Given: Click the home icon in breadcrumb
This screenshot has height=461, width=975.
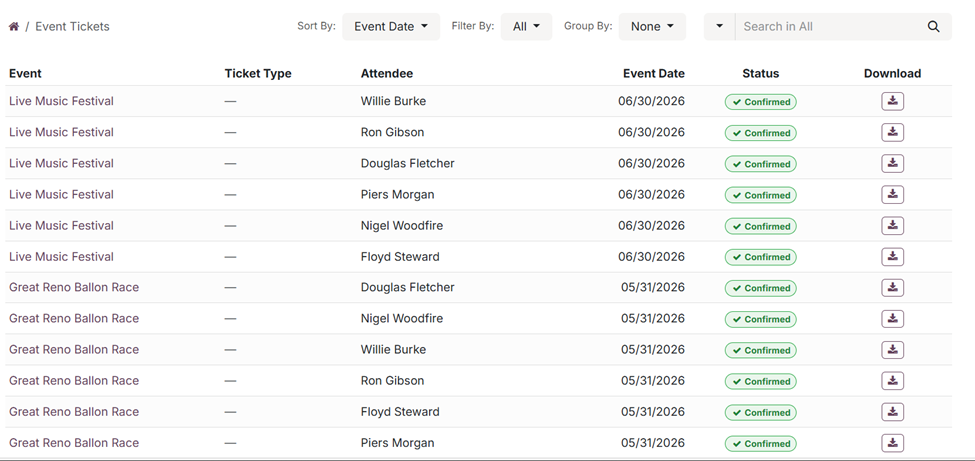Looking at the screenshot, I should point(14,27).
